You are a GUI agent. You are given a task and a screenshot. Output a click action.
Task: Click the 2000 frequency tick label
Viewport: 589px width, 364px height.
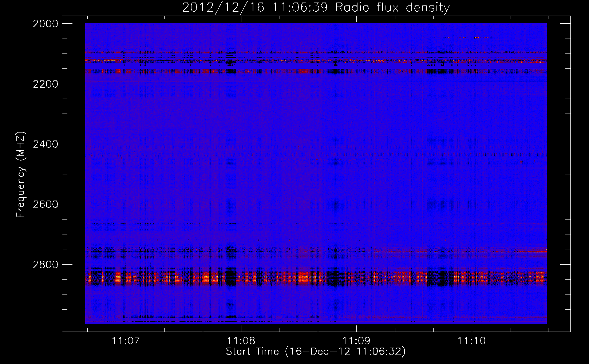tap(46, 24)
